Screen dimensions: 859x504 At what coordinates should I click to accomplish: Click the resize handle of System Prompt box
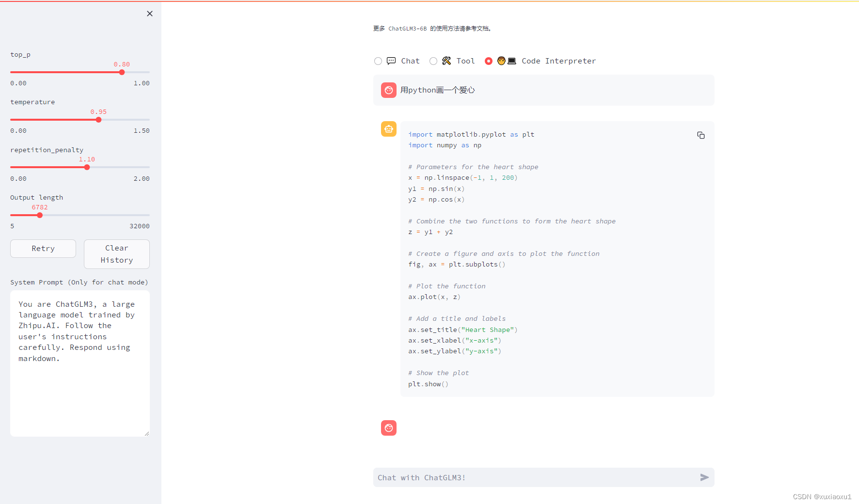[x=147, y=434]
